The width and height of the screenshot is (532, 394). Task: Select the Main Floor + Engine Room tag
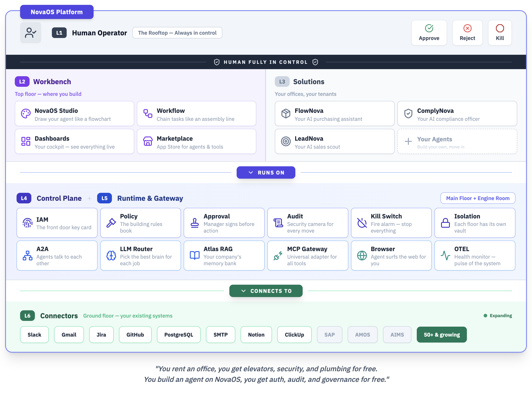[477, 198]
